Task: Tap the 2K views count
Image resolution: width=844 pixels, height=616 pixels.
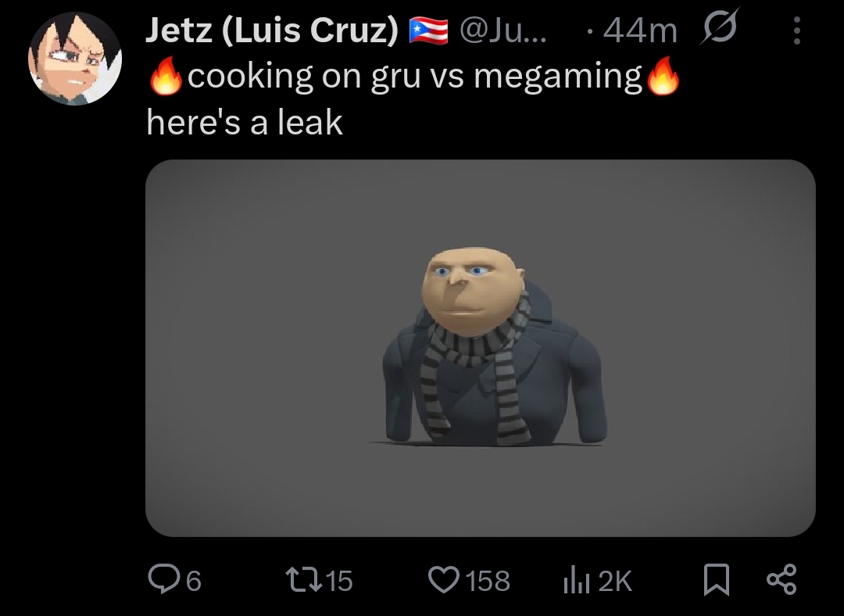Action: pos(615,582)
